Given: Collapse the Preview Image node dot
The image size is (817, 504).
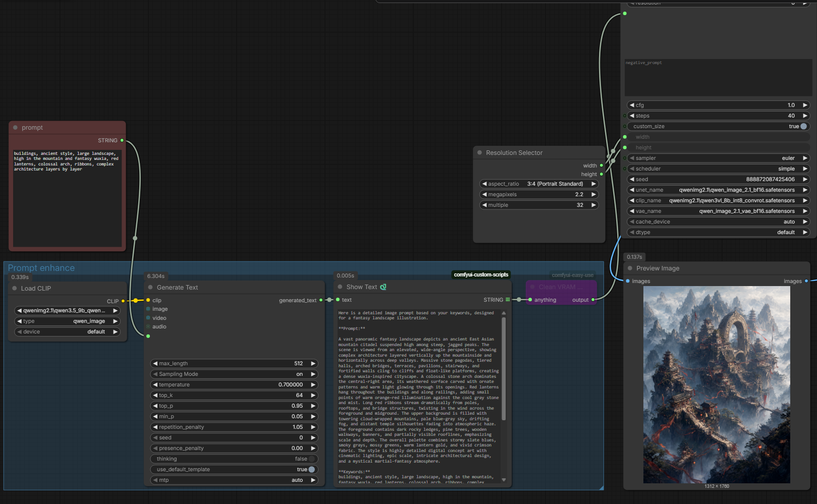Looking at the screenshot, I should 630,268.
